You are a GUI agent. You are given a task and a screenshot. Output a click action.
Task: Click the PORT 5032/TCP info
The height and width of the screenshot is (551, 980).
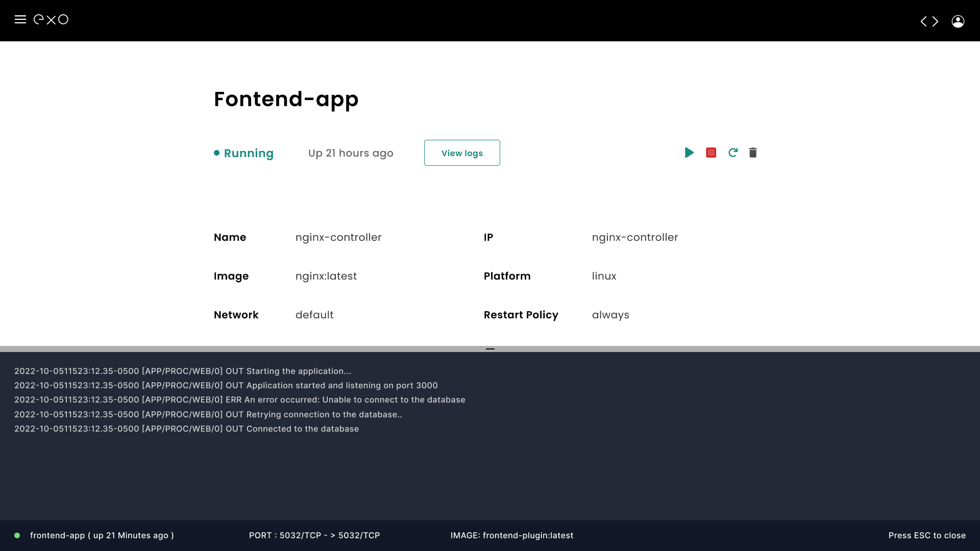coord(314,535)
